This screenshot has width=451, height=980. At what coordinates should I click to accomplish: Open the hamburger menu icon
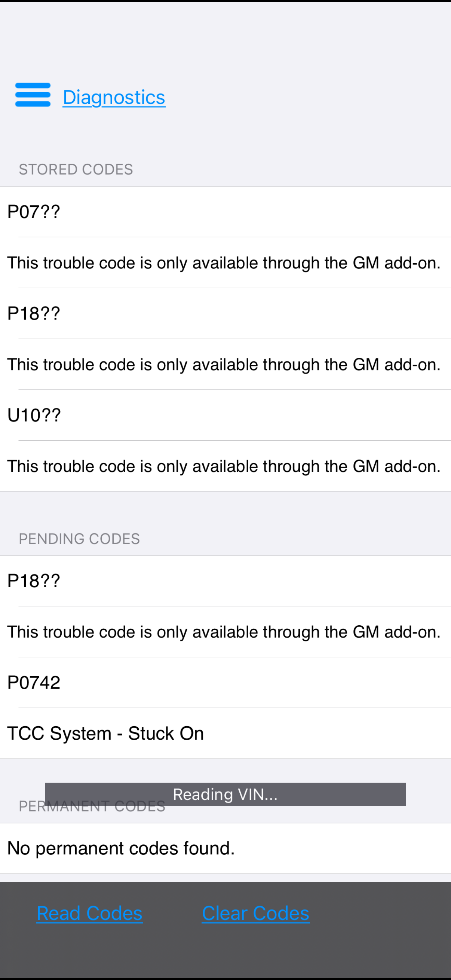[33, 95]
